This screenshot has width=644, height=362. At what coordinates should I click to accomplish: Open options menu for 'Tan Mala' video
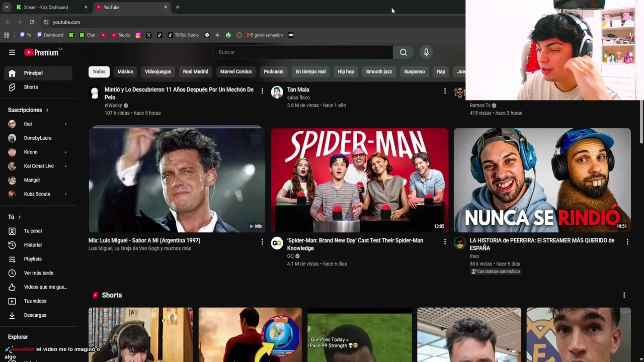(x=445, y=91)
